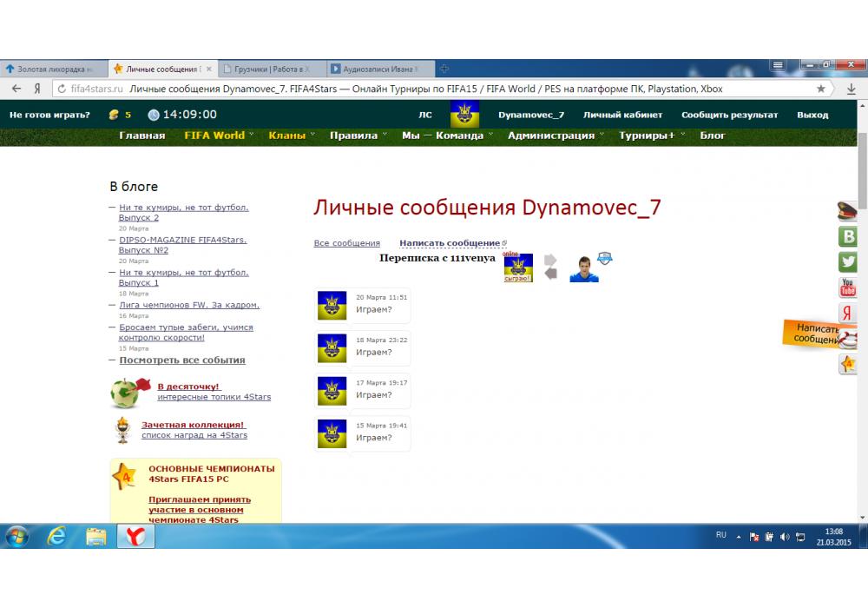Expand the Администрация dropdown menu
The image size is (868, 608).
point(551,135)
